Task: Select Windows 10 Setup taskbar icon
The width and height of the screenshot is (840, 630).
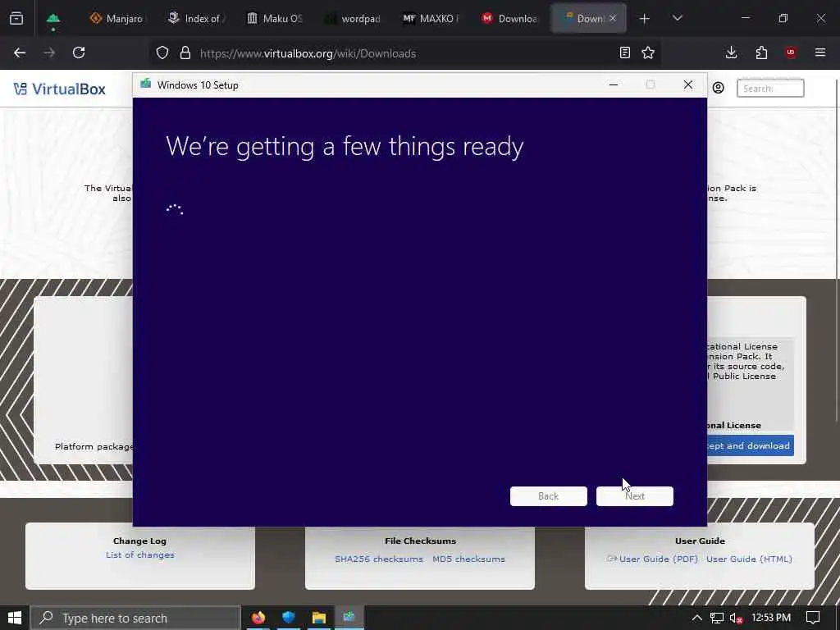Action: (349, 618)
